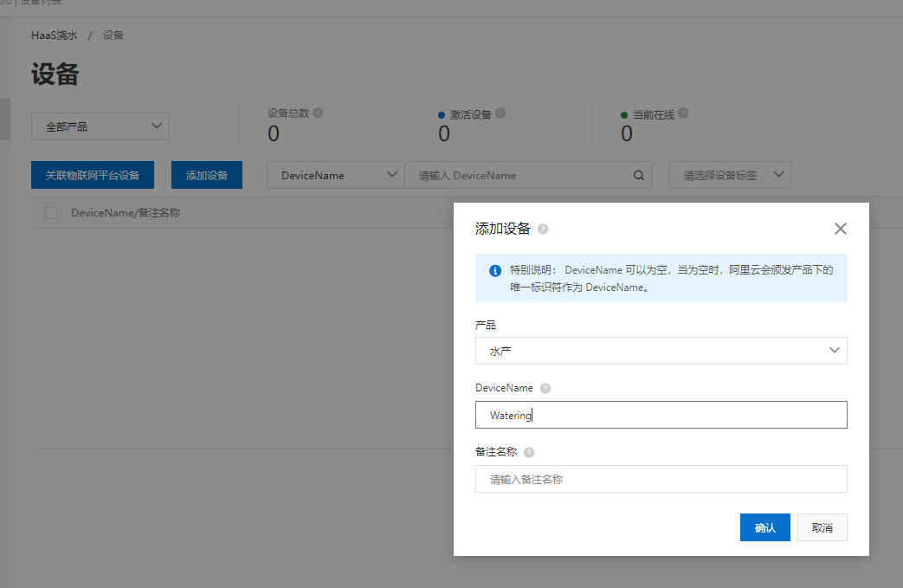Click the 添加设备 blue button

coord(207,175)
